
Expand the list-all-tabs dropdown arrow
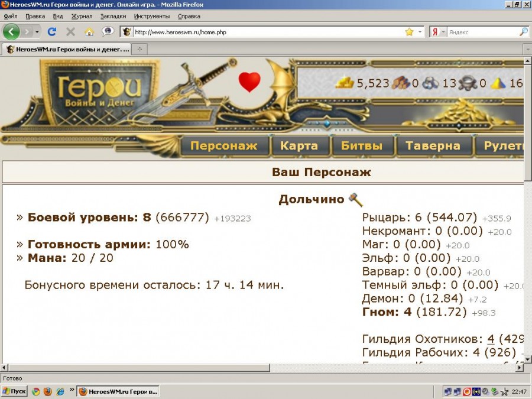[528, 49]
